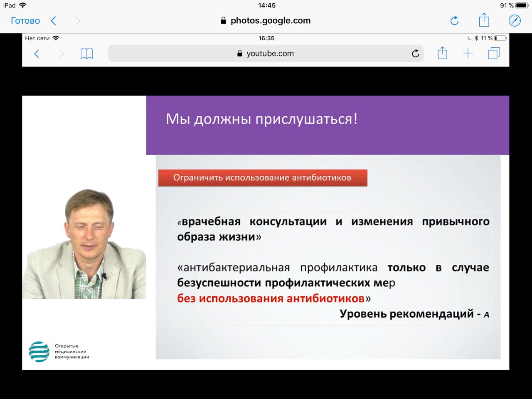Click the moon do-not-disturb icon

point(470,38)
